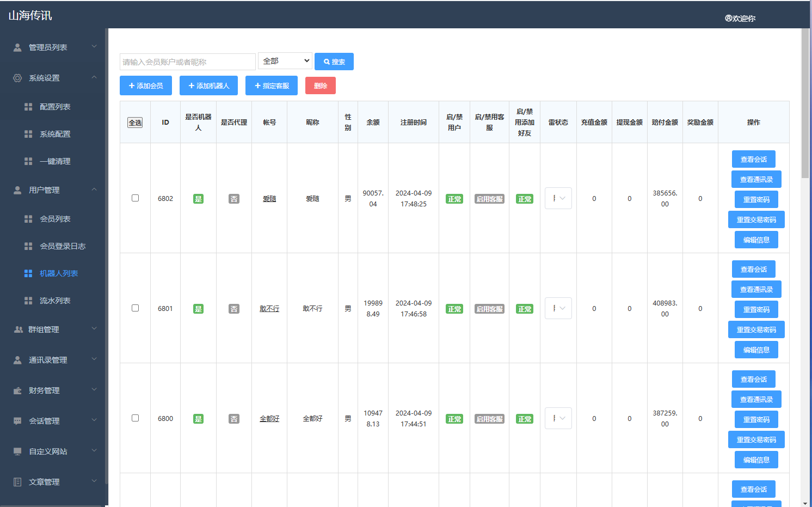Toggle 是否代理 否 badge for ID 6801
The width and height of the screenshot is (812, 507).
pos(234,309)
